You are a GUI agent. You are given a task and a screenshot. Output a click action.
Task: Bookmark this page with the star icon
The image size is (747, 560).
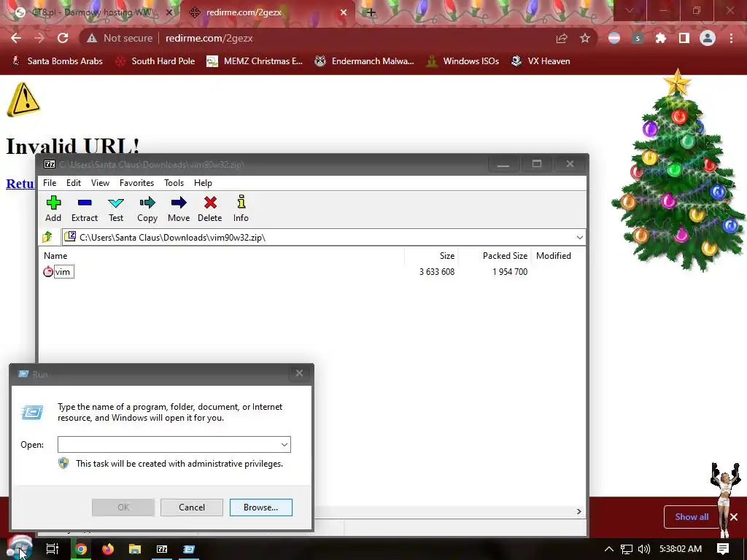tap(585, 38)
